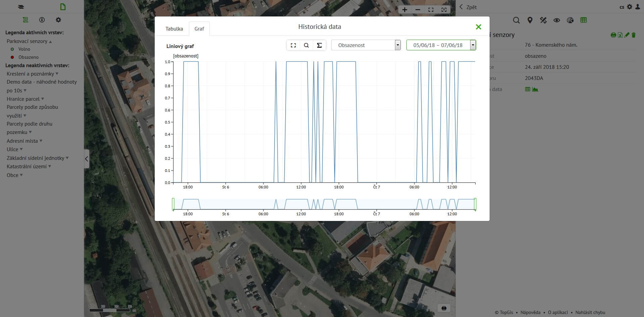Expand the Kreslení a poznámky layer
Screen dimensions: 644x317
57,74
